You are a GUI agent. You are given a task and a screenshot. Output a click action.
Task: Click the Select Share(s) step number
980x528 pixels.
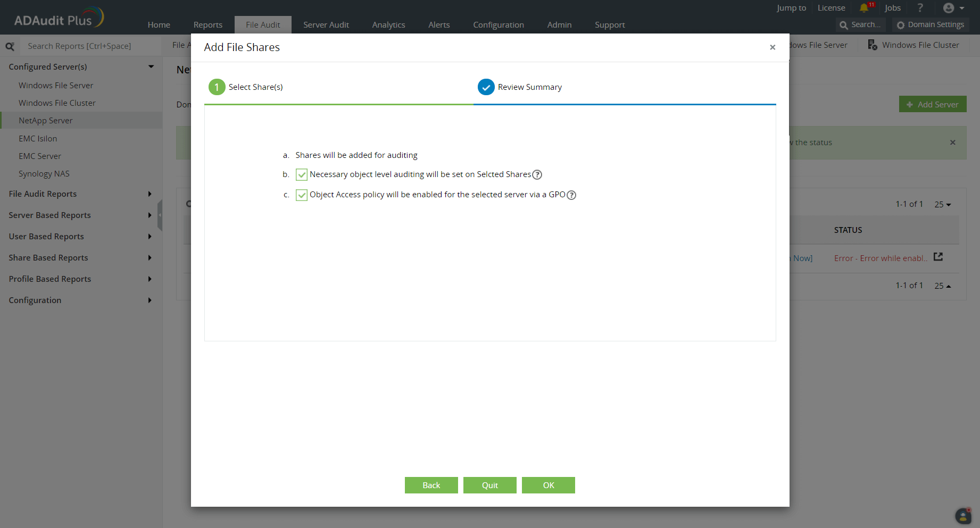217,87
